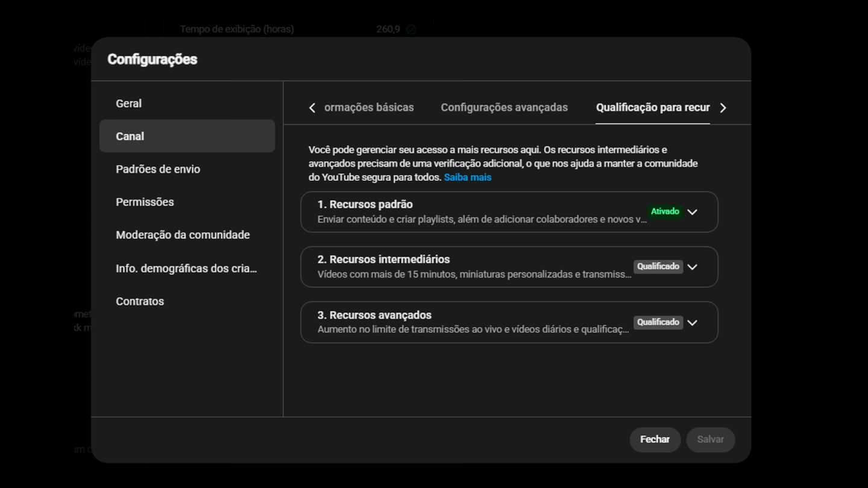Click the '3. Recursos avançados' heading
868x488 pixels.
(x=374, y=315)
